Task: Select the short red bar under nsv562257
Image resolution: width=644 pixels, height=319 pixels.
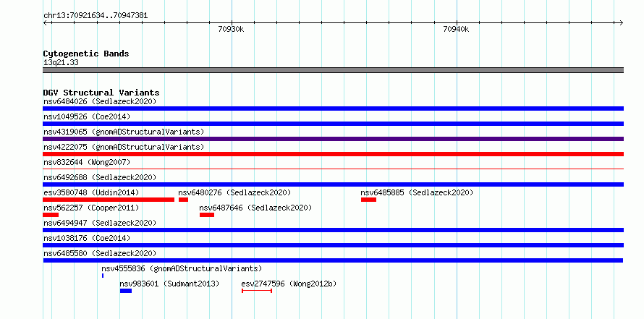Action: pos(51,215)
